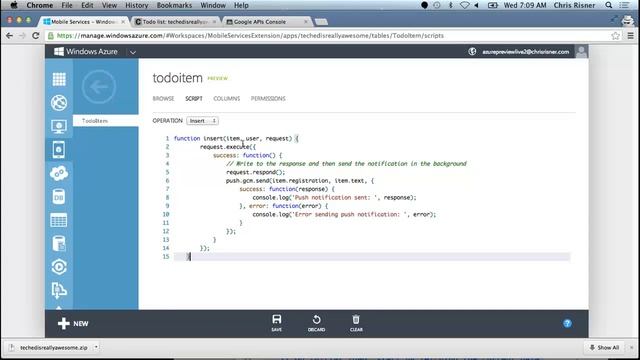Open Service Bus icon at sidebar bottom
Image resolution: width=640 pixels, height=360 pixels.
pos(59,290)
